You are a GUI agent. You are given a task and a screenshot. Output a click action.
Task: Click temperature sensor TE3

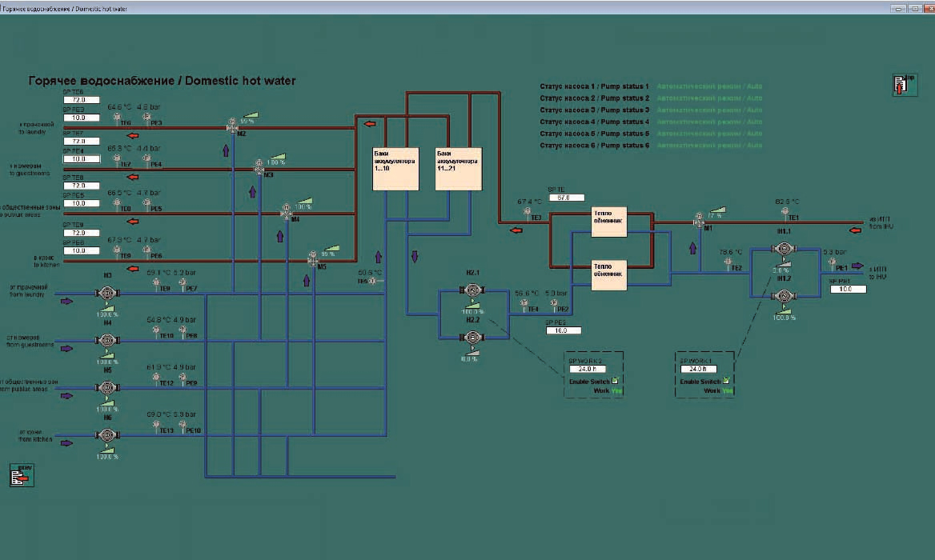527,214
